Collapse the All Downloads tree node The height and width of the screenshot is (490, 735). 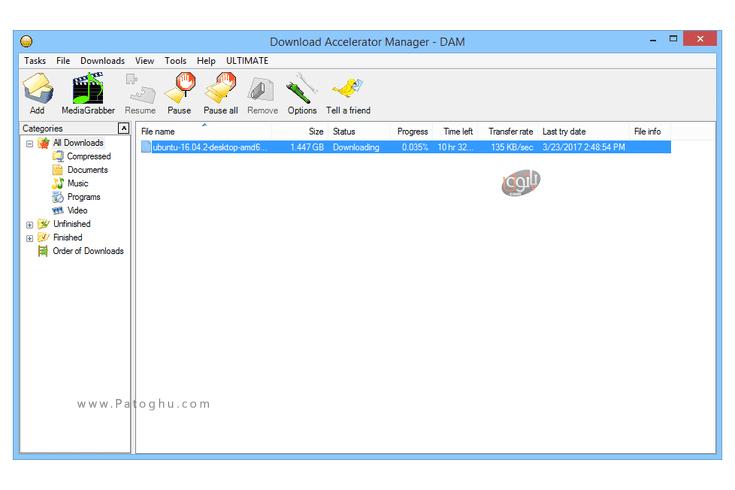(30, 143)
